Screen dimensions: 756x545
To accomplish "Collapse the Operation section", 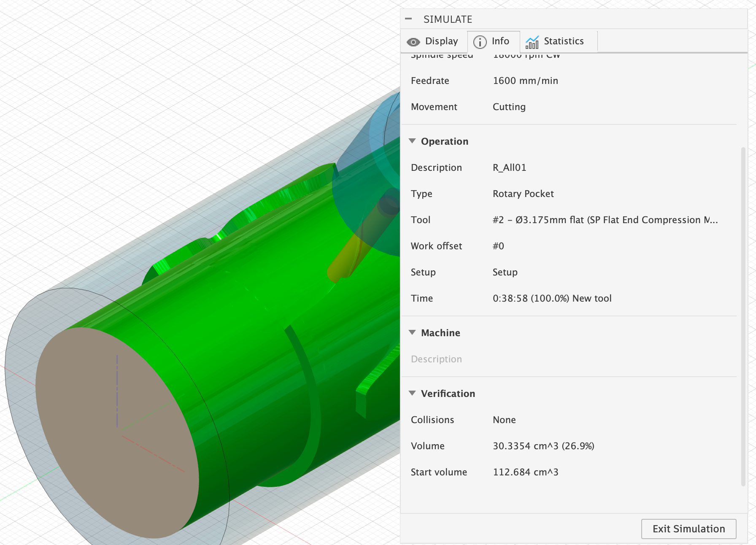I will pos(413,141).
